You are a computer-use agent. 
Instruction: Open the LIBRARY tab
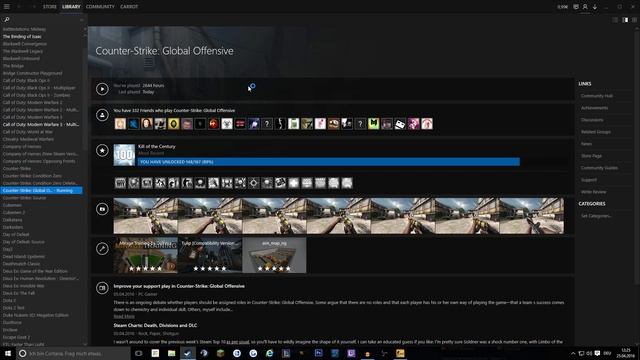tap(71, 7)
